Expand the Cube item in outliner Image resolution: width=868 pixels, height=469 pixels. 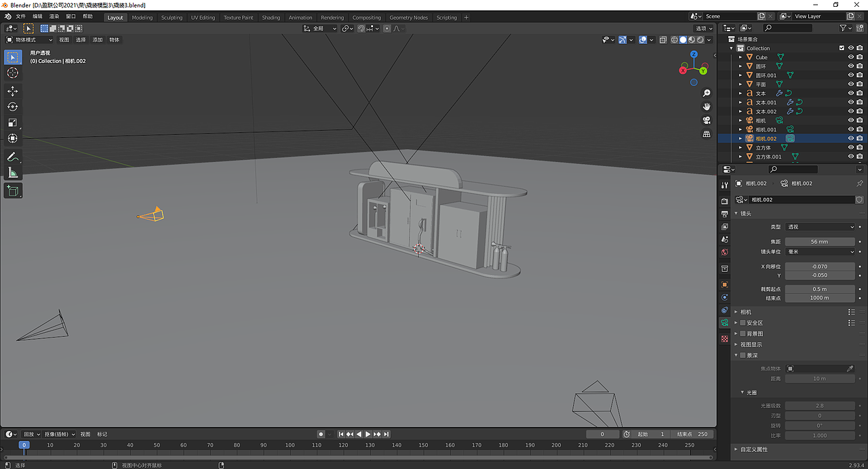(x=741, y=57)
